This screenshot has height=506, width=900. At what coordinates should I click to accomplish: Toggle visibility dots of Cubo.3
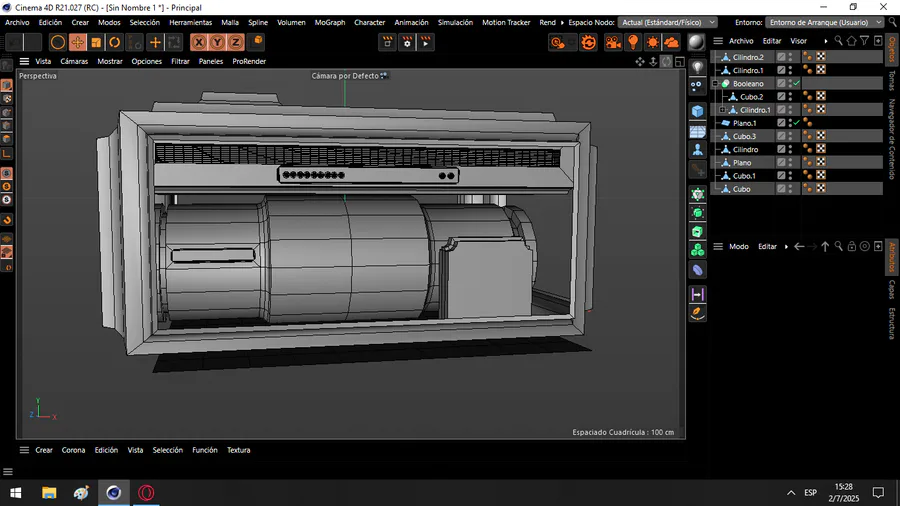pyautogui.click(x=790, y=136)
